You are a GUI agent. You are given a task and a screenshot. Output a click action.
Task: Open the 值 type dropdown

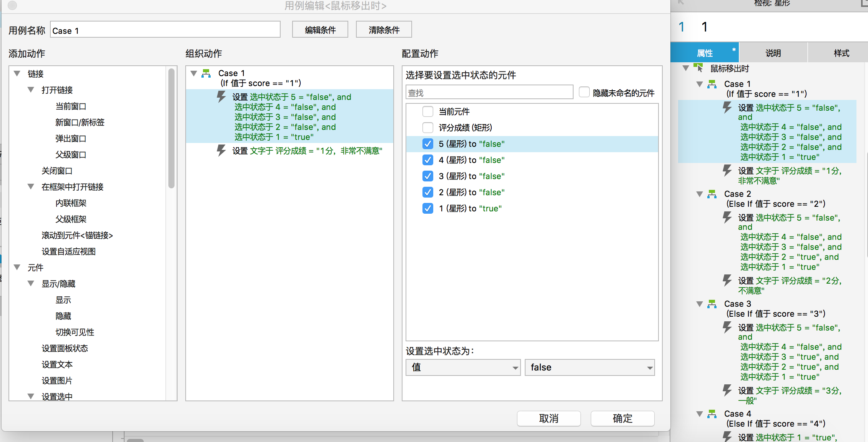pyautogui.click(x=463, y=367)
